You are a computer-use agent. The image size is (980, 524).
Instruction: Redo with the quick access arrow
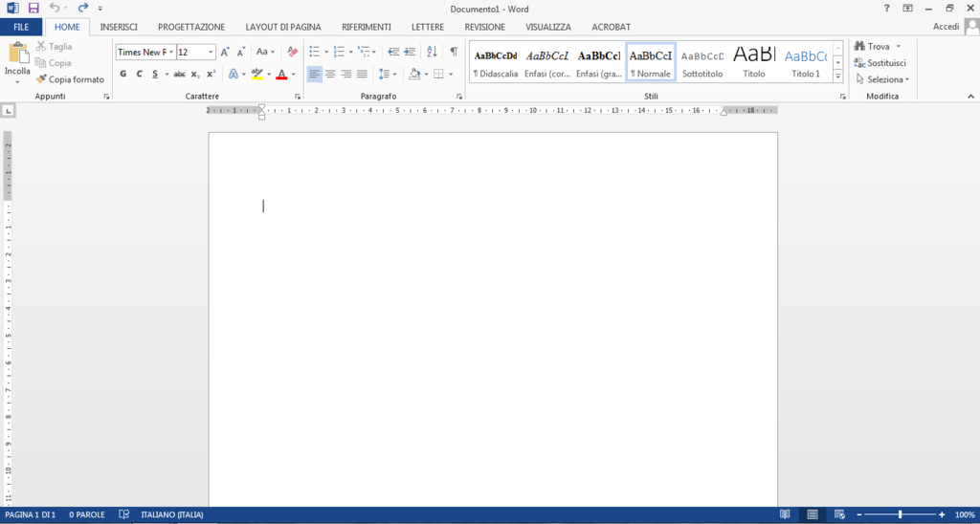coord(82,8)
